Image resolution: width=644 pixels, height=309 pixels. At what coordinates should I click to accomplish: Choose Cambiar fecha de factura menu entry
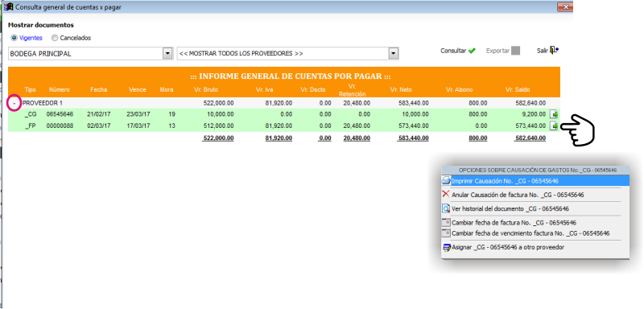click(x=514, y=223)
